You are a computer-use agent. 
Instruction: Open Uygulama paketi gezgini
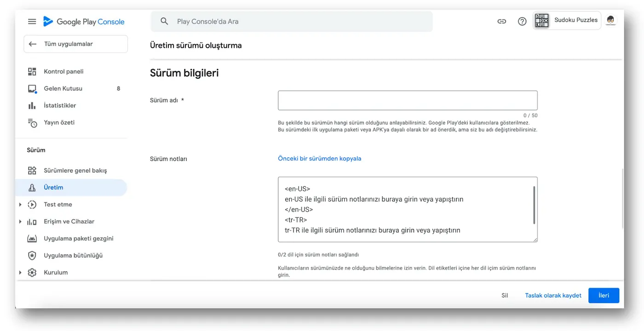pyautogui.click(x=78, y=238)
